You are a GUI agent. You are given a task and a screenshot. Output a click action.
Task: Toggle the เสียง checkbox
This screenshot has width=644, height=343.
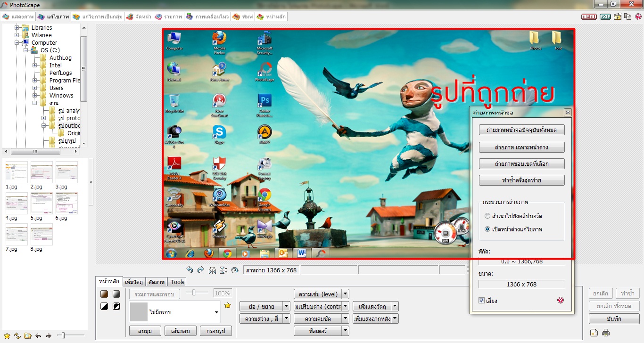pyautogui.click(x=481, y=300)
